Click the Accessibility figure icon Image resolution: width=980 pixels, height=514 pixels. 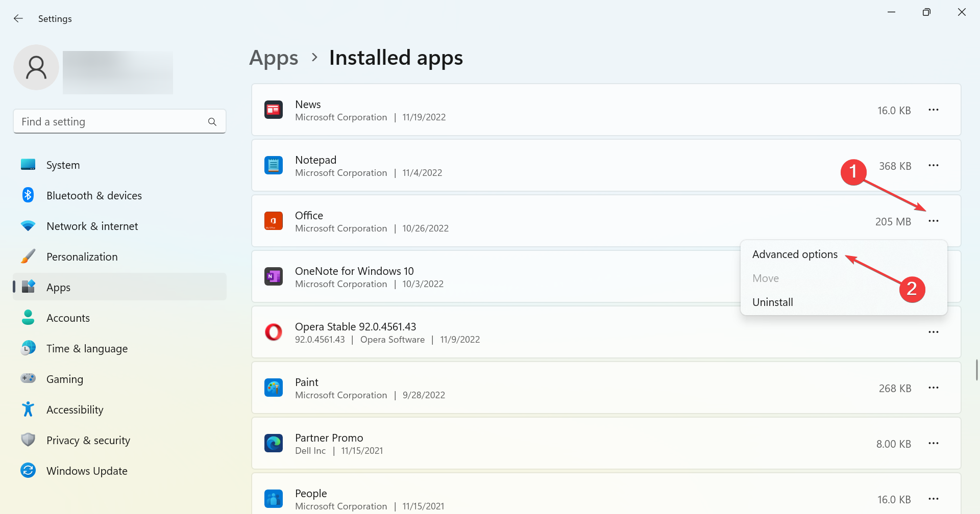(28, 409)
